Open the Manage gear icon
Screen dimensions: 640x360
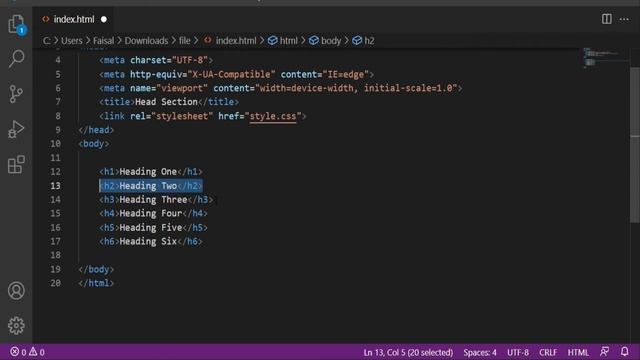(x=16, y=325)
